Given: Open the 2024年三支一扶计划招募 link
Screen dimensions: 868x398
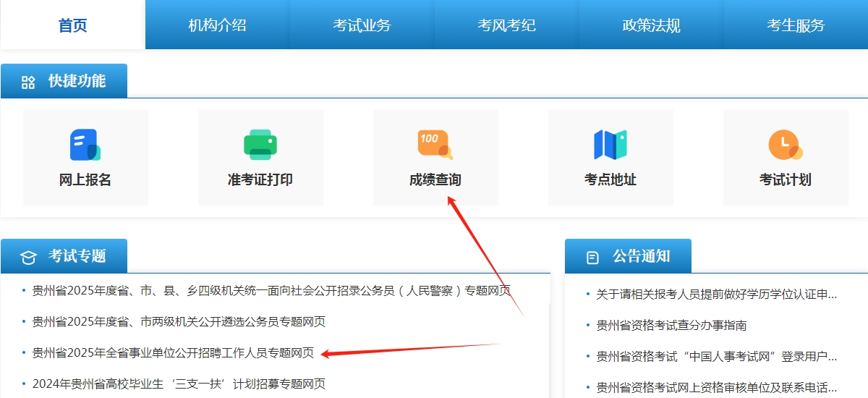Looking at the screenshot, I should 179,384.
